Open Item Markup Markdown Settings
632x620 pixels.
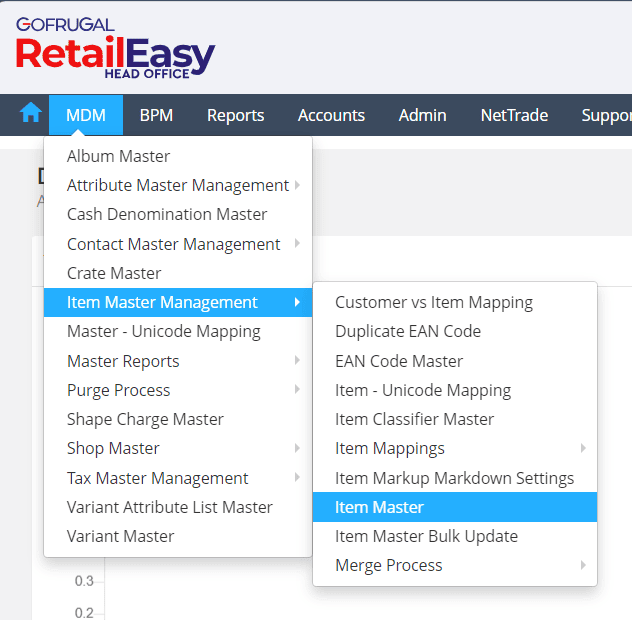point(455,478)
